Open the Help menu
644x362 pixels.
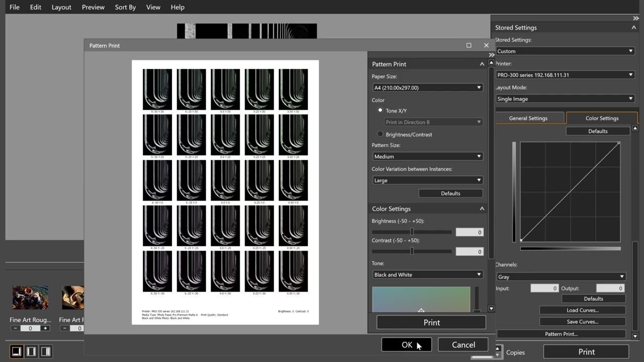pyautogui.click(x=178, y=7)
